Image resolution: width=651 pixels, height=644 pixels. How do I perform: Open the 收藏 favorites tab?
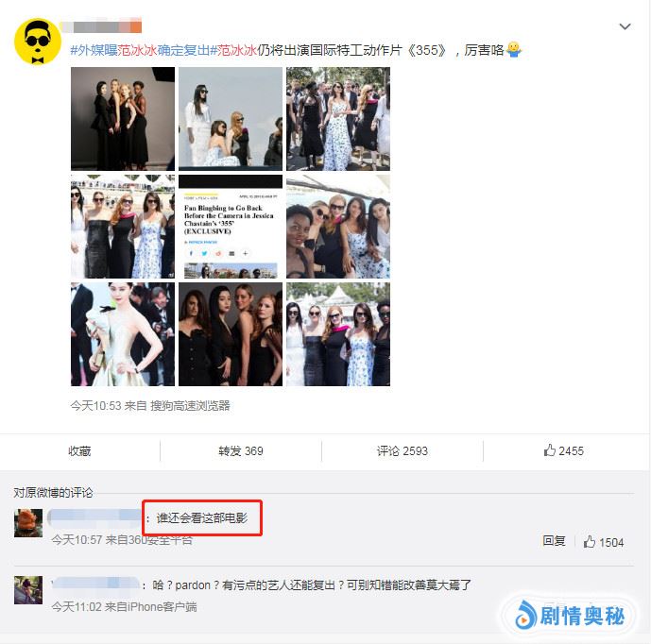(x=79, y=451)
